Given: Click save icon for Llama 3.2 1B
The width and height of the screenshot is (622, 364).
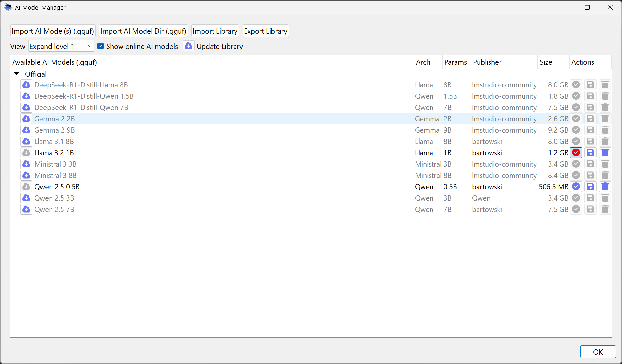Looking at the screenshot, I should coord(590,153).
